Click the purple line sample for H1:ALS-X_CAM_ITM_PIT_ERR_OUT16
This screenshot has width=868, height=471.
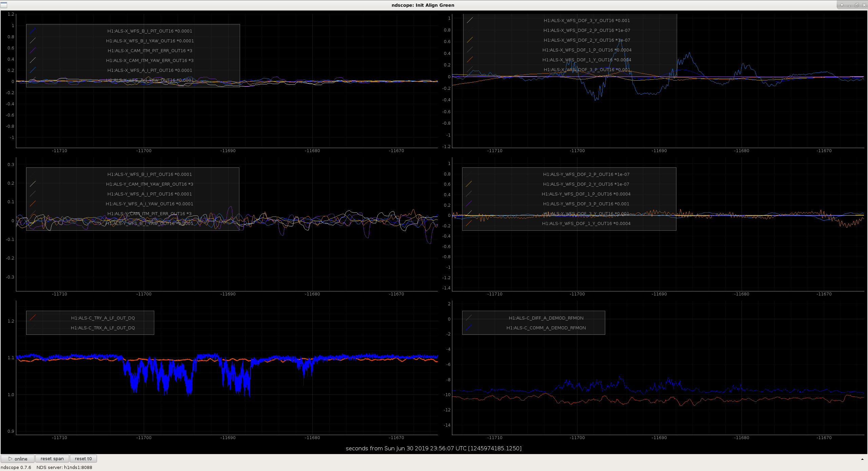pyautogui.click(x=33, y=51)
